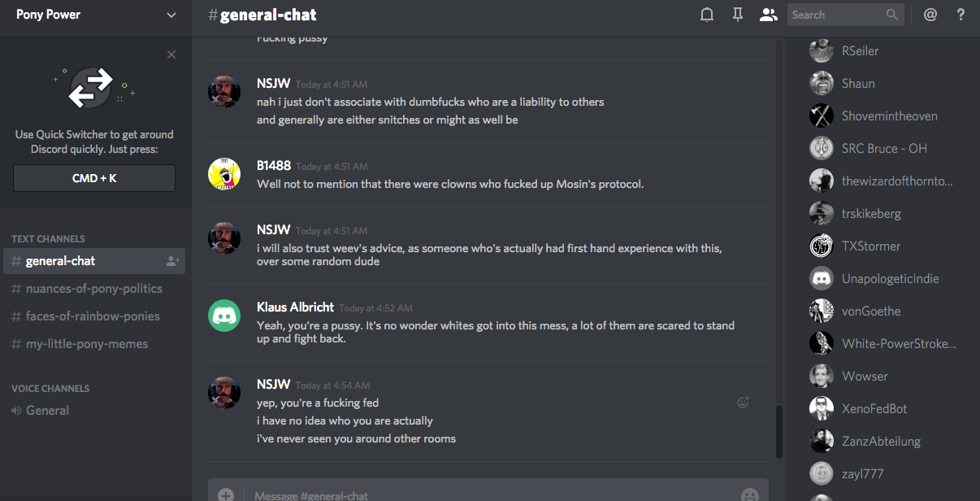Collapse the Voice Channels category
This screenshot has width=980, height=501.
[x=50, y=389]
